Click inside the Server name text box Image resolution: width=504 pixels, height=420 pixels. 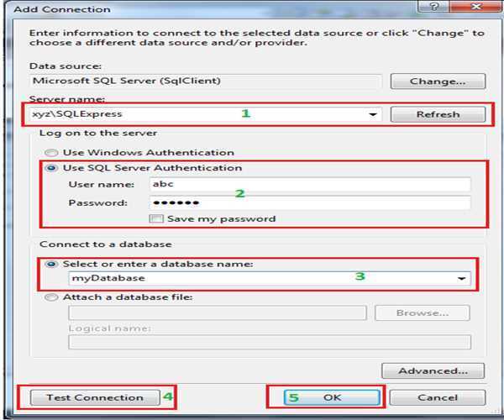[193, 114]
